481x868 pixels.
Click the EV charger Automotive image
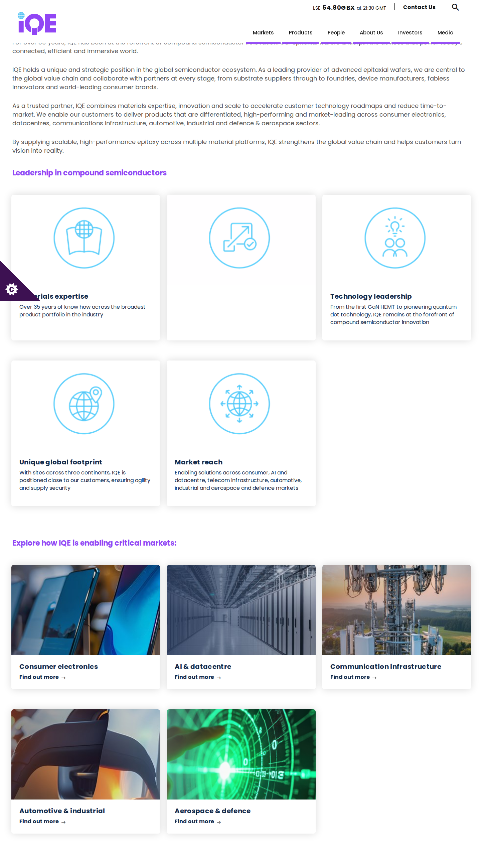pyautogui.click(x=86, y=754)
